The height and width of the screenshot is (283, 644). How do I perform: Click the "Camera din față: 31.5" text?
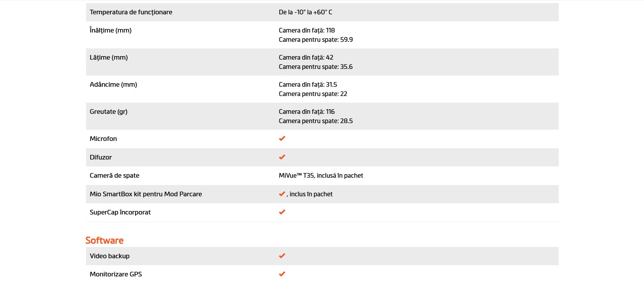(x=308, y=84)
